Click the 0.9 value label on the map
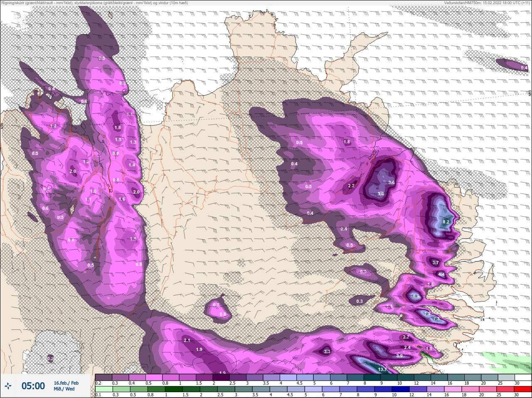 [x=116, y=153]
